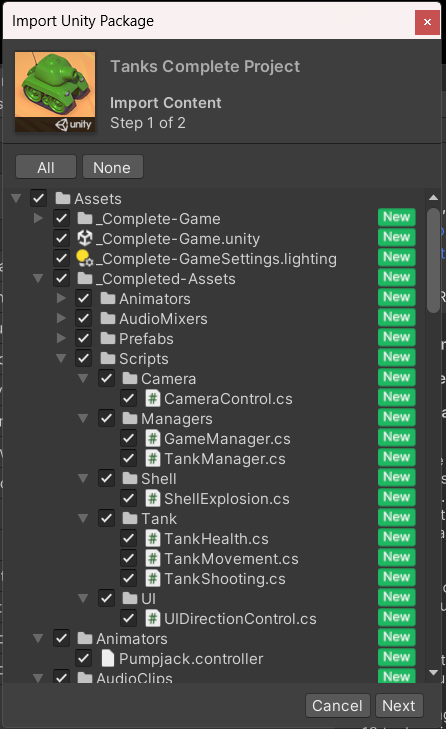The image size is (446, 729).
Task: Click the C# script icon of TankMovement.cs
Action: click(153, 558)
